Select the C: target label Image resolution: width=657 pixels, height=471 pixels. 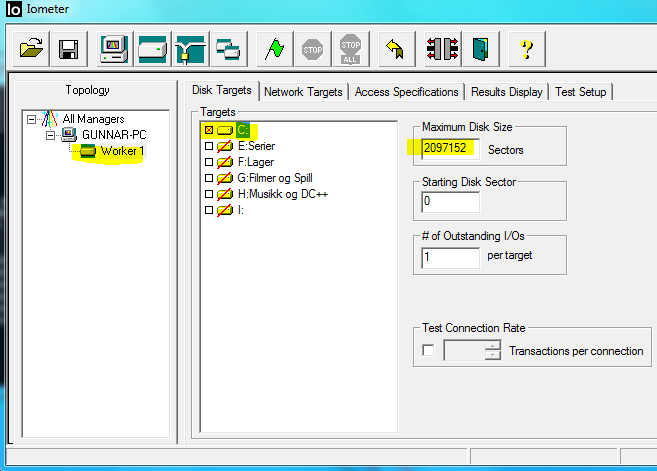pos(243,130)
